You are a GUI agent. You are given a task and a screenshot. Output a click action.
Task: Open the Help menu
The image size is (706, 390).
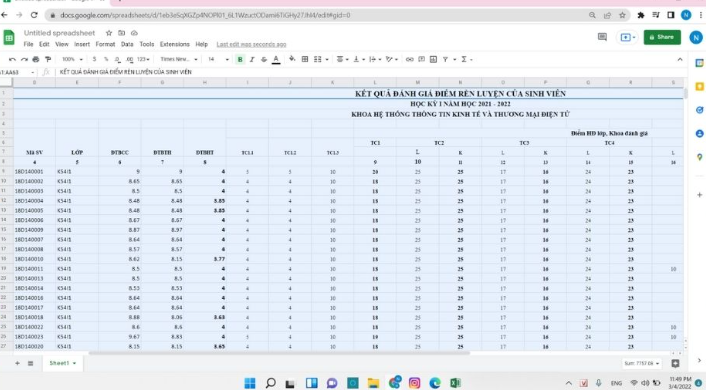[201, 44]
